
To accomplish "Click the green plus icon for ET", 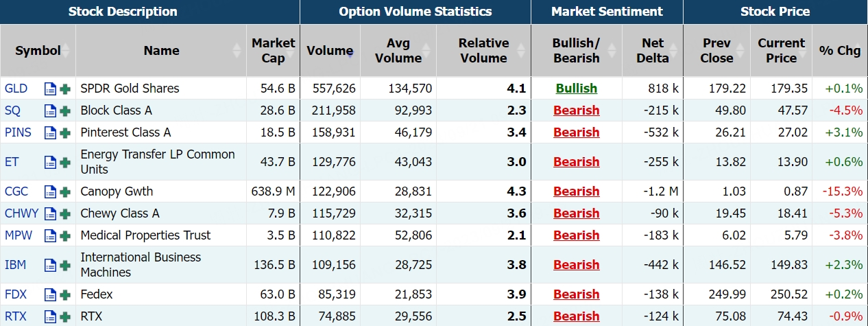I will [65, 162].
